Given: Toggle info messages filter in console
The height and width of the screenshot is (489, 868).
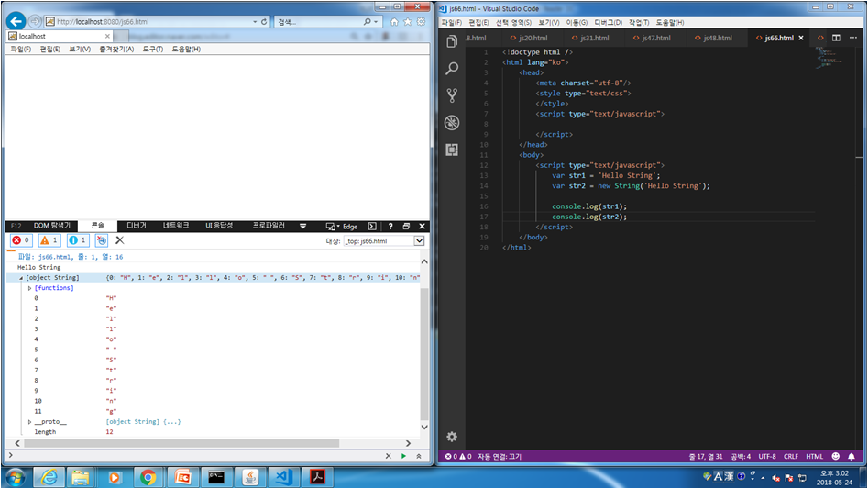Looking at the screenshot, I should coord(78,240).
